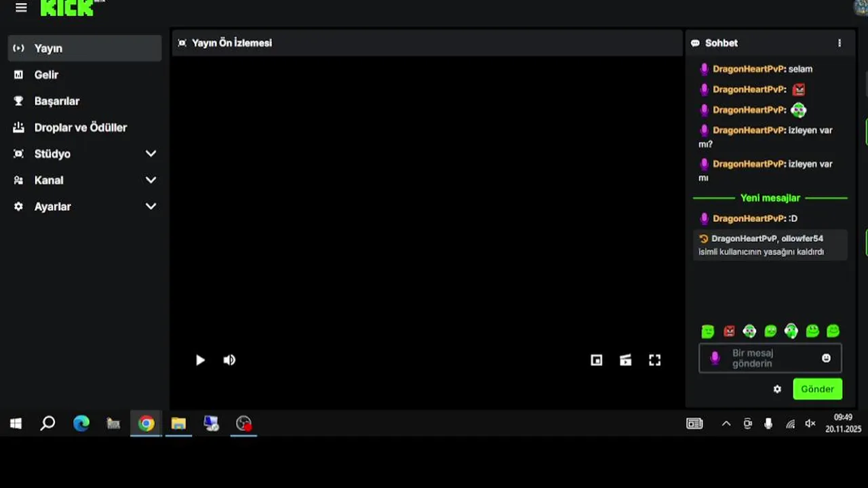Click the Droplar gift icon

pyautogui.click(x=19, y=127)
